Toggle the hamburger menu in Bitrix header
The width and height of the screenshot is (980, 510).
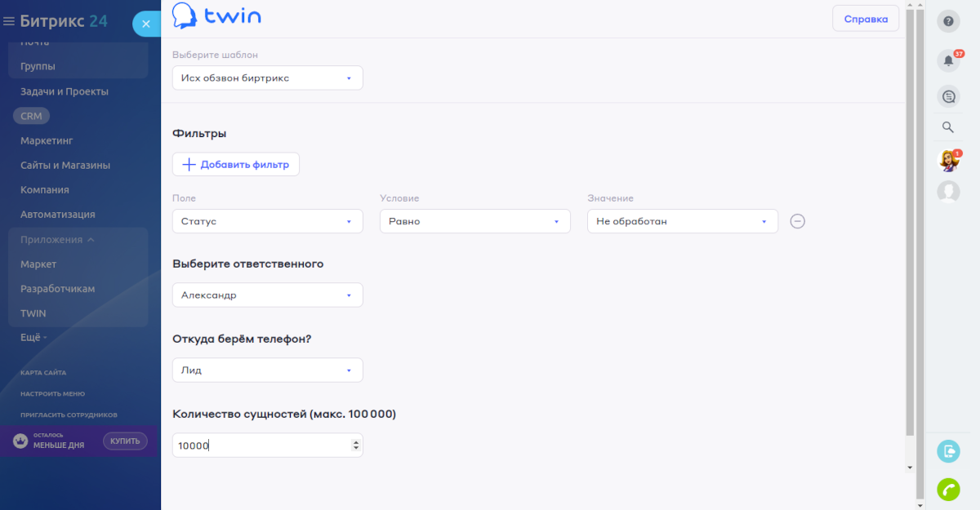pos(9,22)
